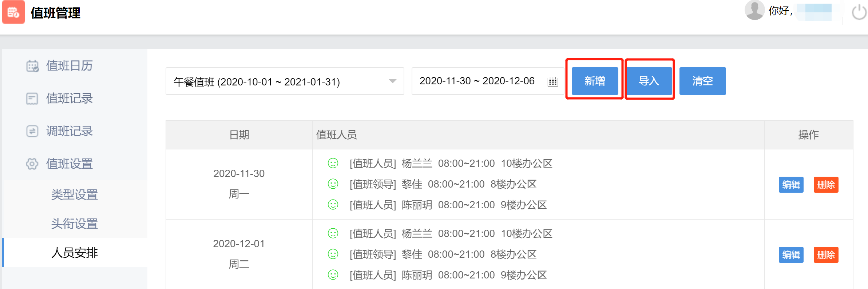Click smiley icon beside 黎佳 on 2020-11-30
Viewport: 868px width, 289px height.
(333, 184)
